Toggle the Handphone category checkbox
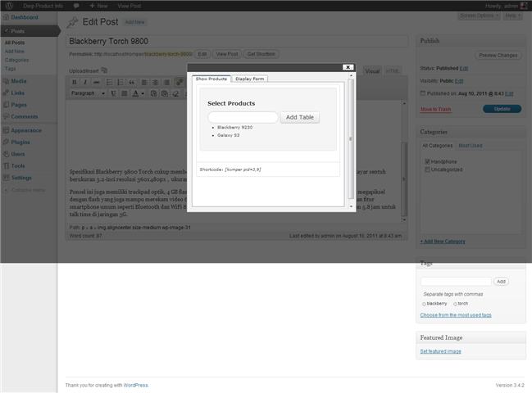 428,161
